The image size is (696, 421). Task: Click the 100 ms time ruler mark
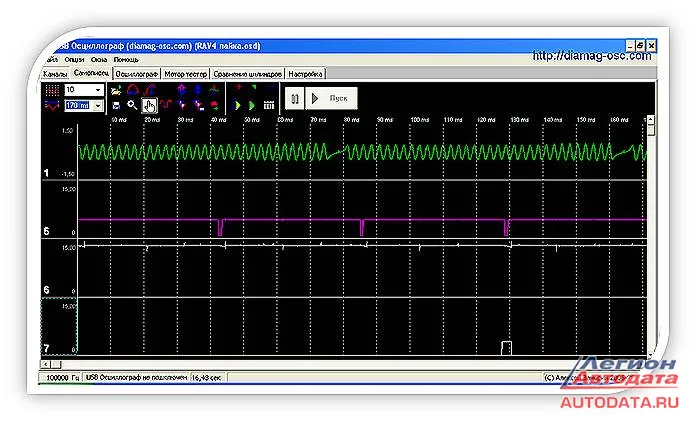(419, 120)
